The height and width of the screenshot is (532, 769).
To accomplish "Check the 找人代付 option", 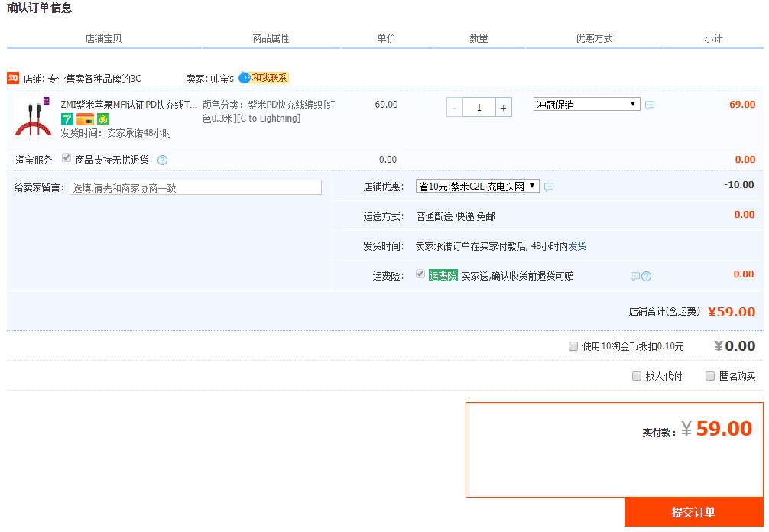I will pyautogui.click(x=637, y=376).
